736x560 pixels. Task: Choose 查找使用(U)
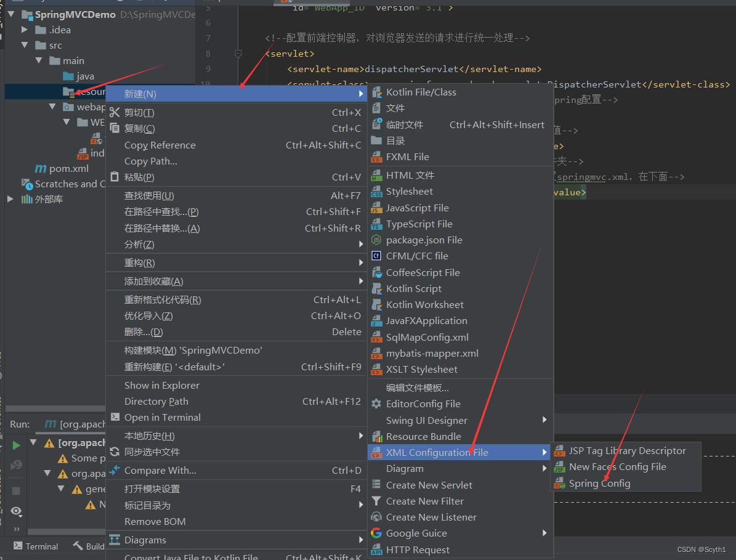click(236, 196)
